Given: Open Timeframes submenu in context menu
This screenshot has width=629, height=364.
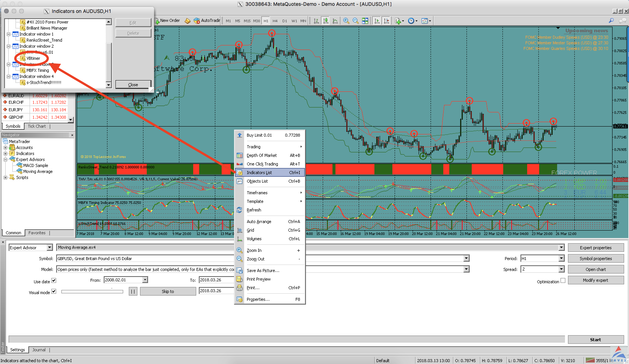Looking at the screenshot, I should point(270,193).
